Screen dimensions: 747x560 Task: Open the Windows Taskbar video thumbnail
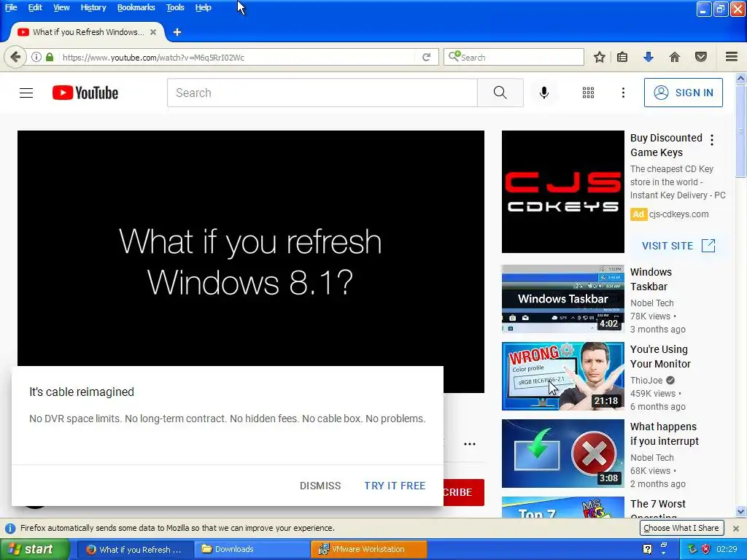tap(562, 298)
